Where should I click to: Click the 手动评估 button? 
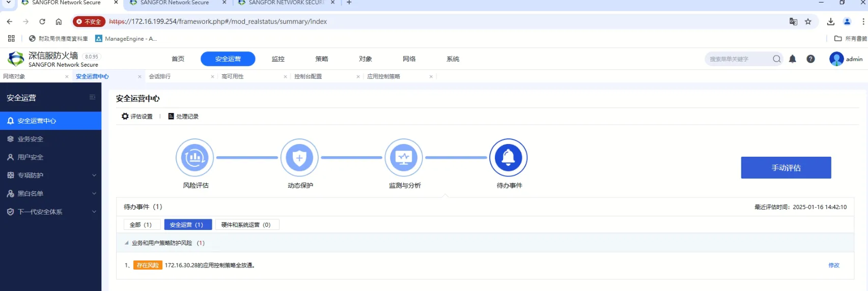pyautogui.click(x=786, y=168)
